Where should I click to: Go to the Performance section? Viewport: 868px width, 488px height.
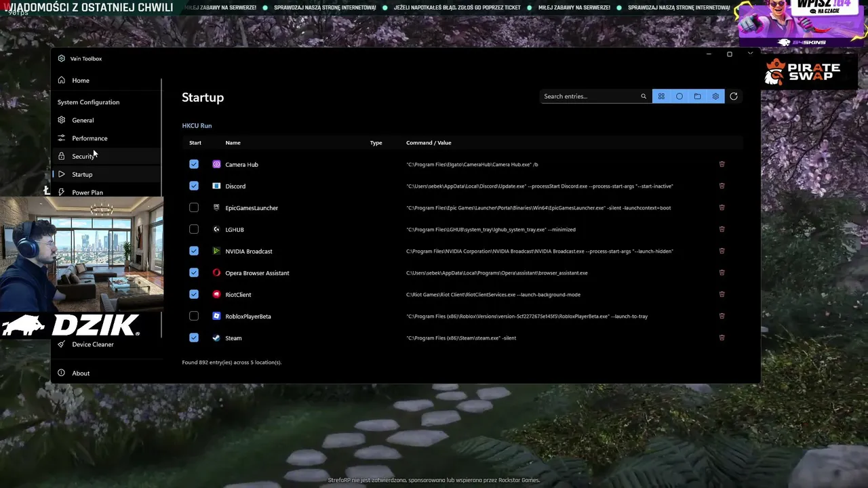(x=106, y=138)
